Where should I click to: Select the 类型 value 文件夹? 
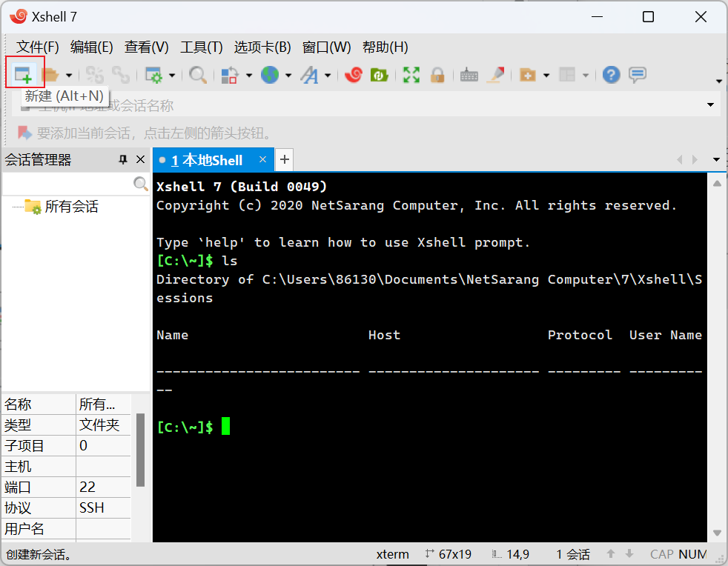[x=99, y=425]
